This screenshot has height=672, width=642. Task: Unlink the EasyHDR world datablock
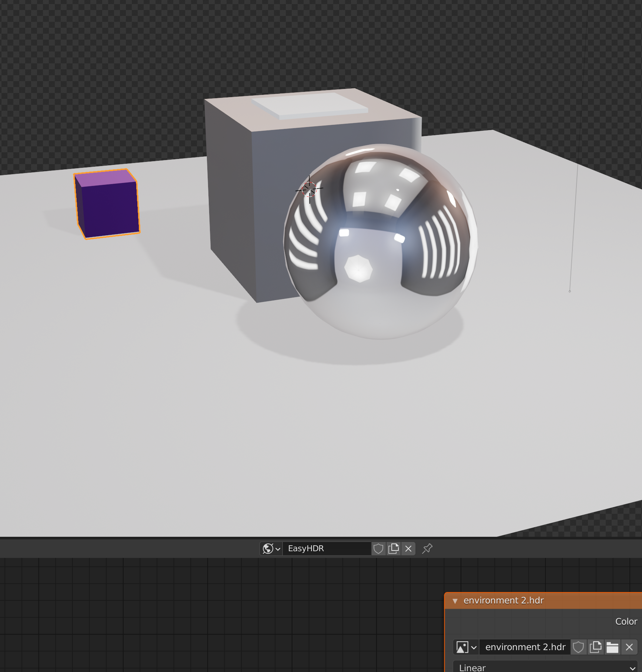pos(408,549)
